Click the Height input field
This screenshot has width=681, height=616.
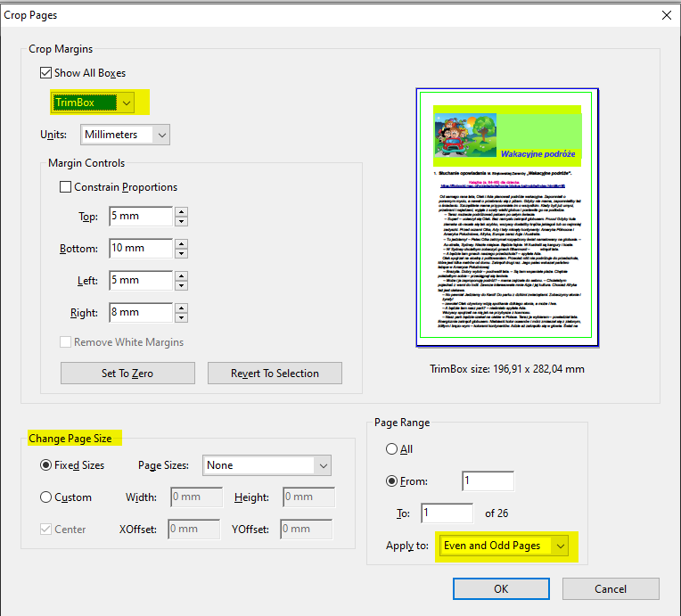click(308, 497)
